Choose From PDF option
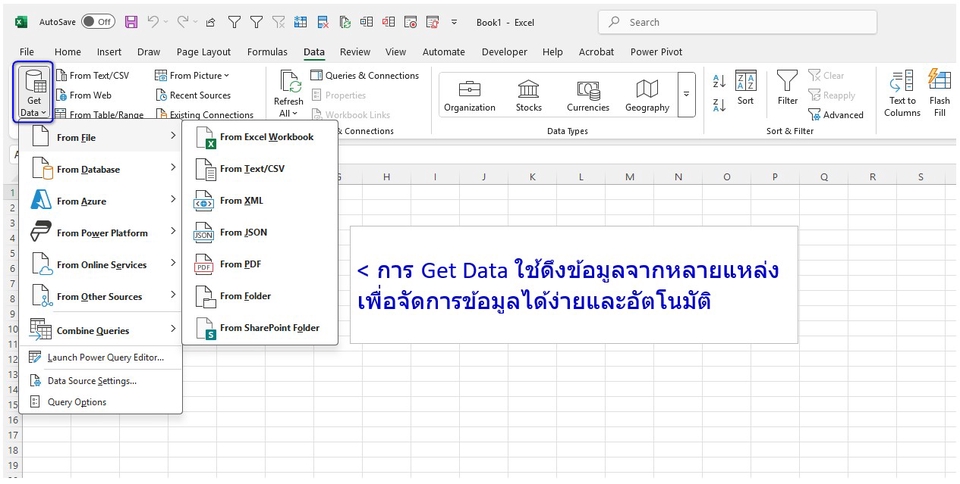Image resolution: width=960 pixels, height=484 pixels. [x=260, y=264]
